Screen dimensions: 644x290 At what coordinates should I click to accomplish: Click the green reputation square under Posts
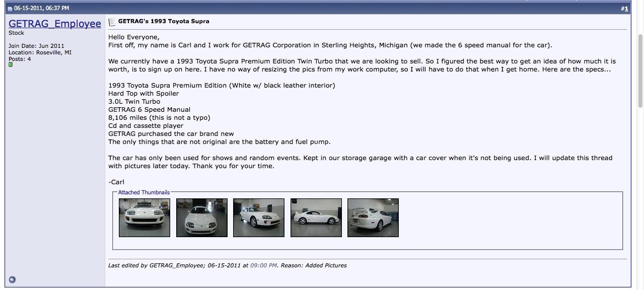[11, 65]
